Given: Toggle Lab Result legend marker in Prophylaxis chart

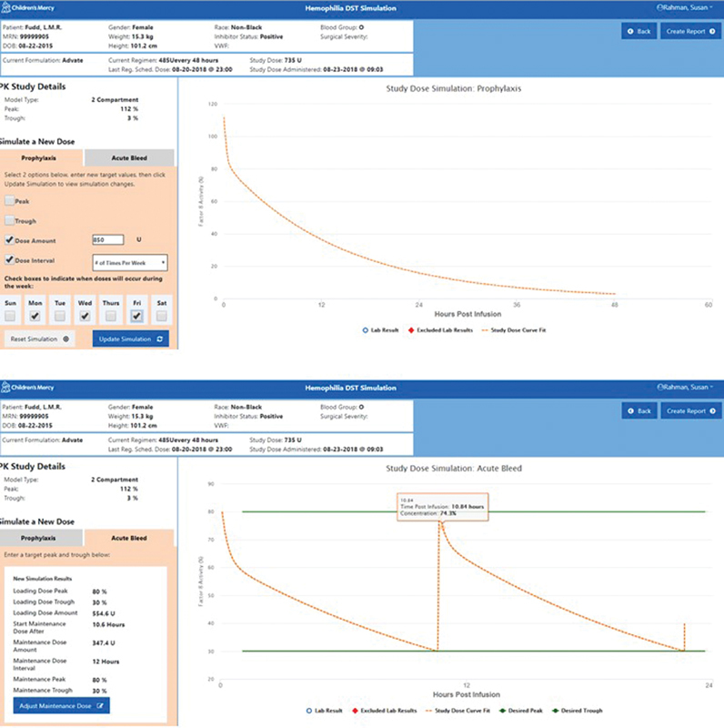Looking at the screenshot, I should (366, 330).
